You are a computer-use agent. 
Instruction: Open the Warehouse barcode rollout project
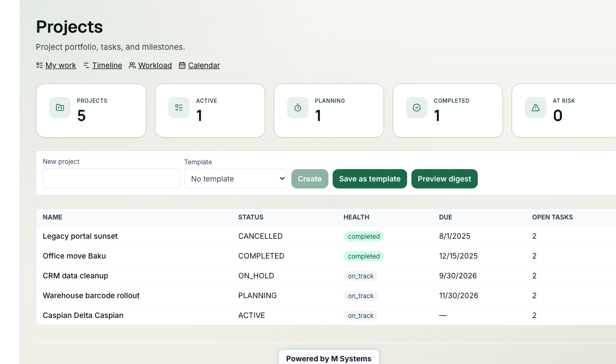[91, 295]
